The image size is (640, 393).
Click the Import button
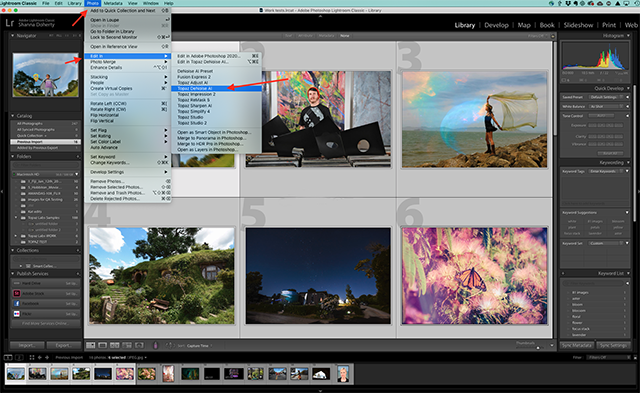pyautogui.click(x=27, y=345)
